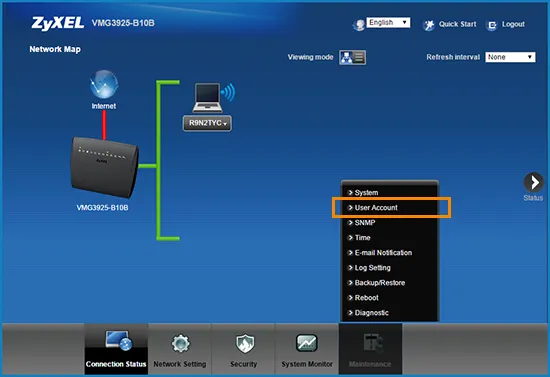
Task: Click the VMG3925-B10B header model text
Action: [x=123, y=23]
